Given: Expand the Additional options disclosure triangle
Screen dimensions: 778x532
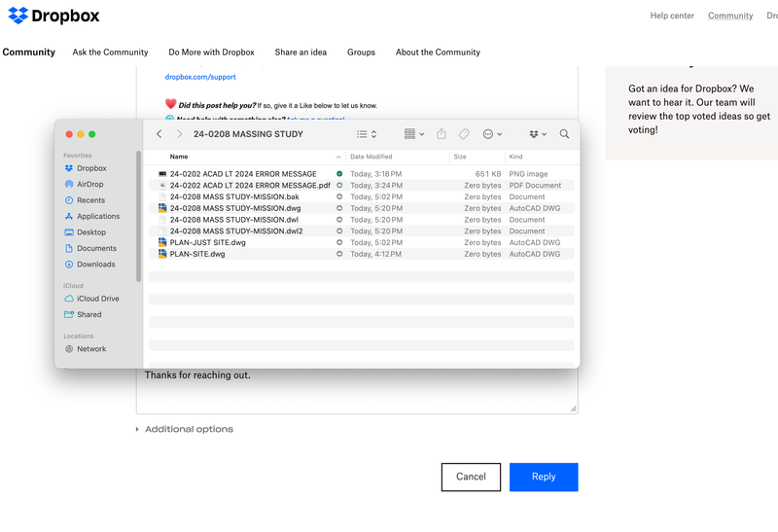Looking at the screenshot, I should [137, 429].
